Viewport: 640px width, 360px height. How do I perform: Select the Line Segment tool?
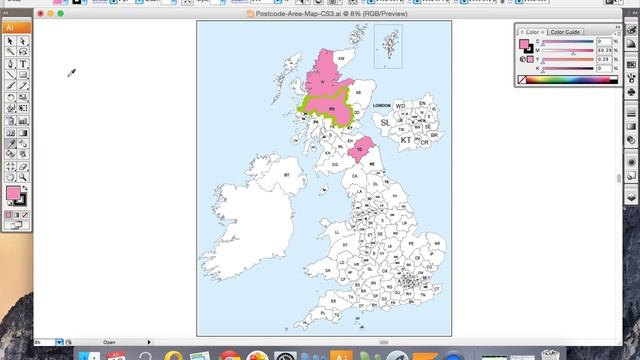[x=11, y=75]
